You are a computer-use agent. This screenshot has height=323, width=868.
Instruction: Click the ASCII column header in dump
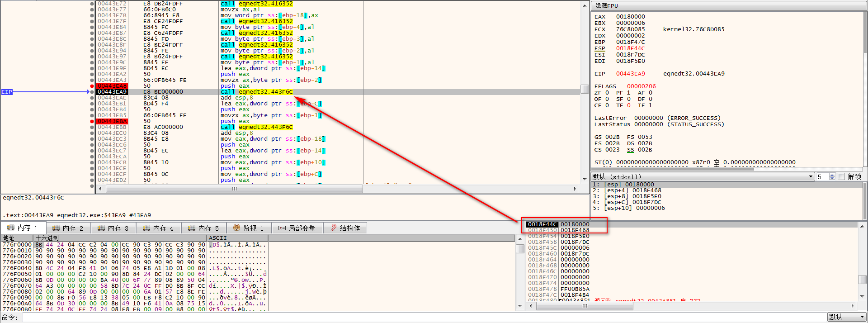pos(237,238)
